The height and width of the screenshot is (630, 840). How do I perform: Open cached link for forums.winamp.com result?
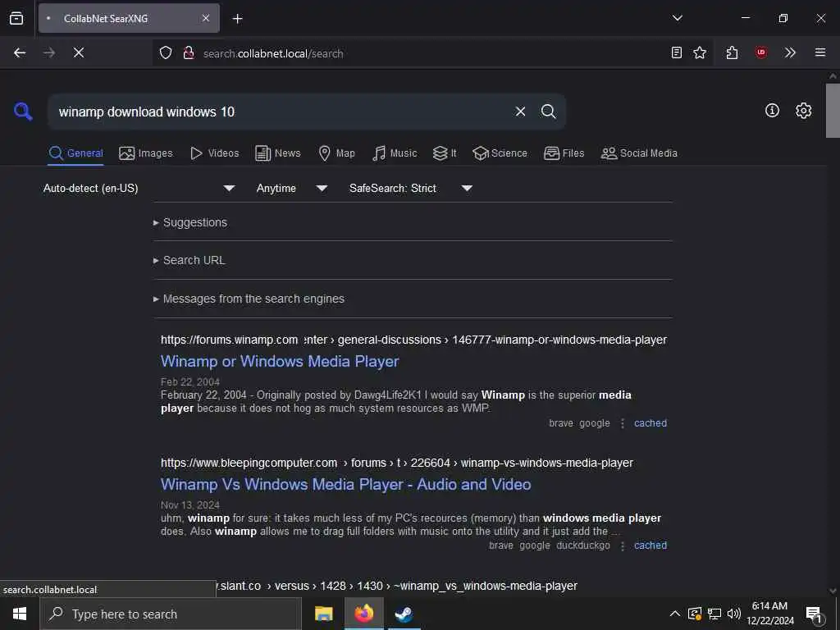click(651, 423)
